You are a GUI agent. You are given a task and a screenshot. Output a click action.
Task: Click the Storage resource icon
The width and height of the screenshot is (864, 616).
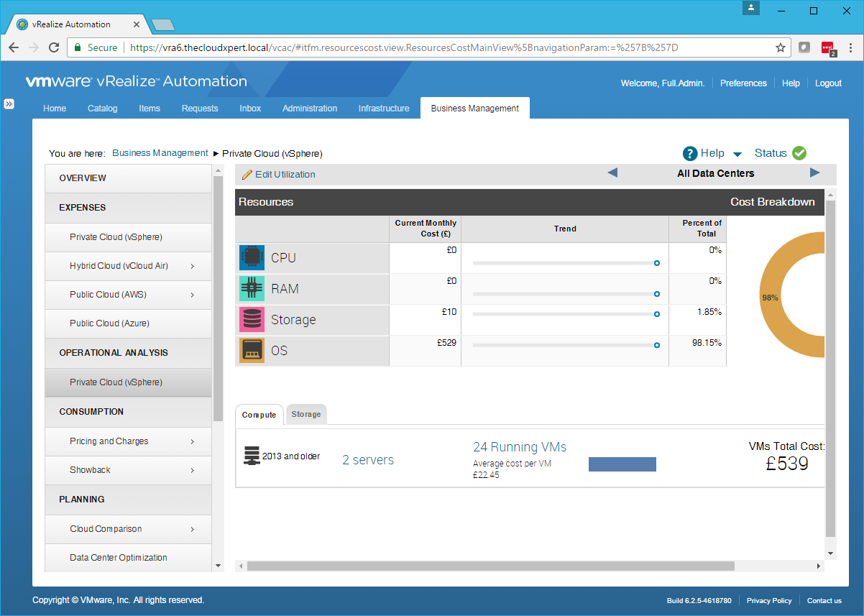point(252,320)
